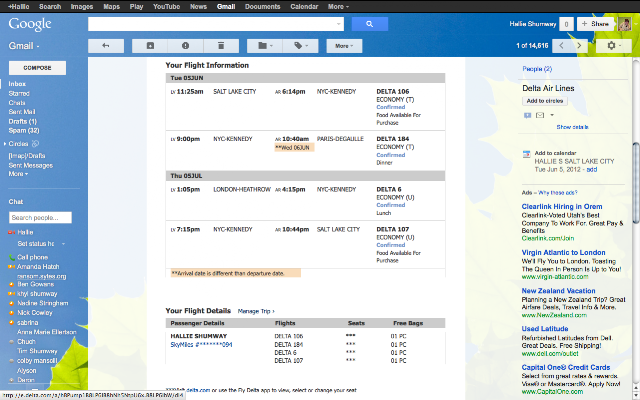The image size is (640, 400).
Task: Open the Labels tag dropdown
Action: click(300, 46)
